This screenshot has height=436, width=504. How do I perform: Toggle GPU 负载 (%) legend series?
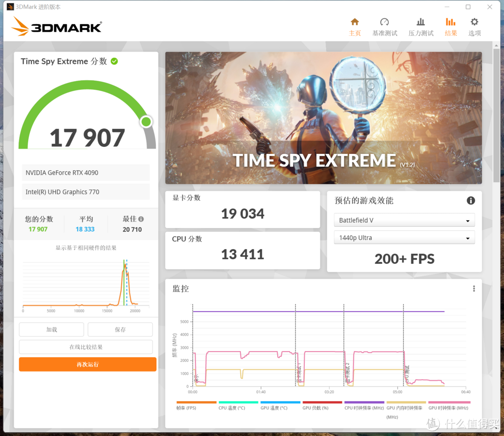[x=322, y=406]
